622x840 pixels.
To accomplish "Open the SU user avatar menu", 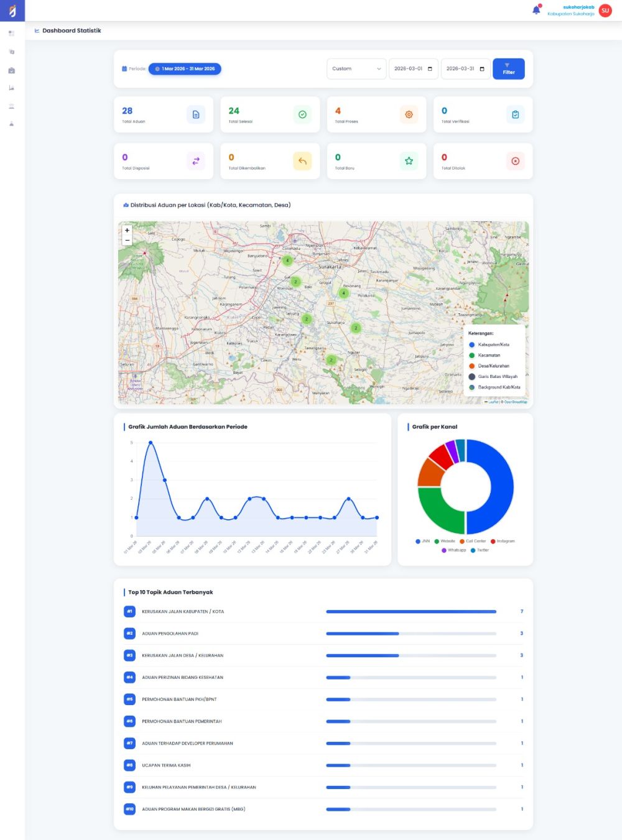I will point(605,11).
